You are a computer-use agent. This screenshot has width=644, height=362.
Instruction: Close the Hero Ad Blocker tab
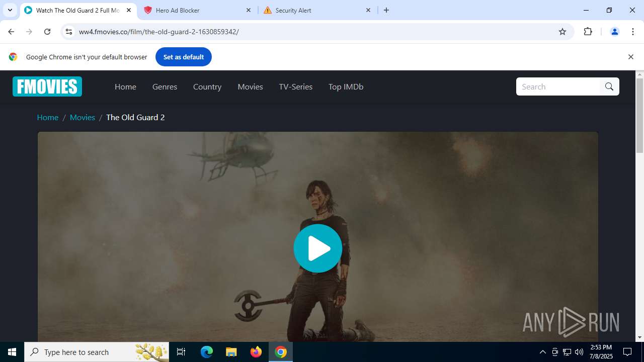(249, 10)
